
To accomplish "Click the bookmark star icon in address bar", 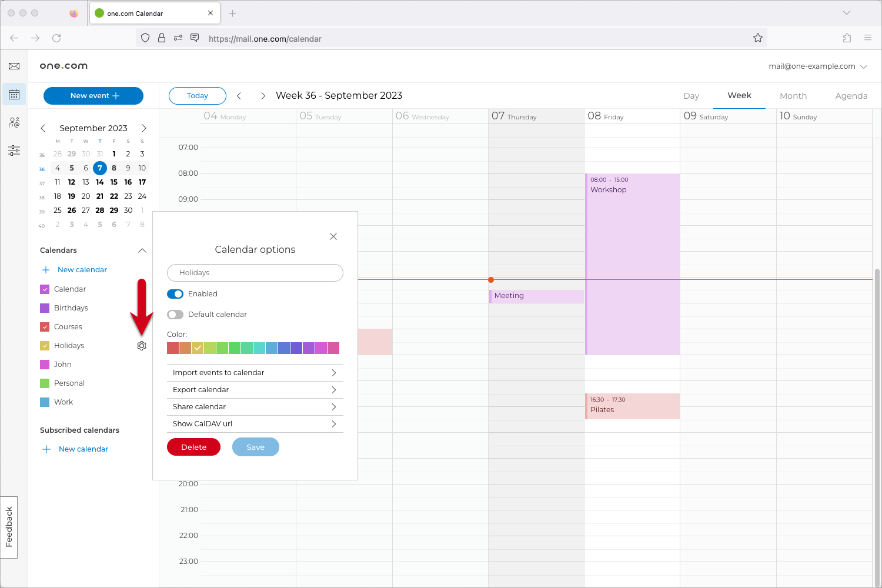I will [758, 38].
